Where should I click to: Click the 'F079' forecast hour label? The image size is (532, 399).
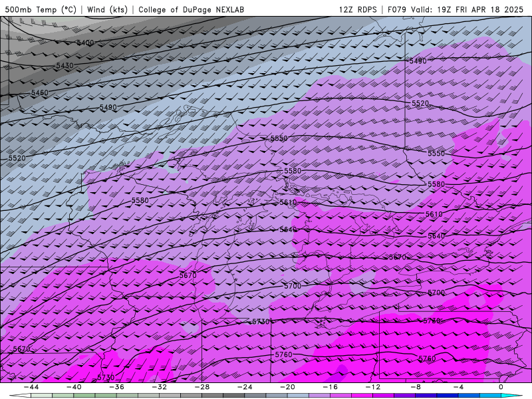398,9
